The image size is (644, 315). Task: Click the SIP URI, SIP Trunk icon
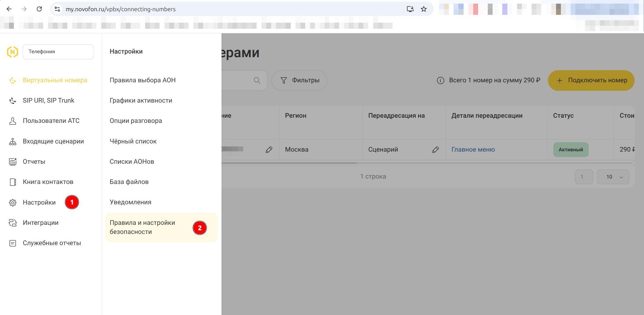[x=13, y=100]
